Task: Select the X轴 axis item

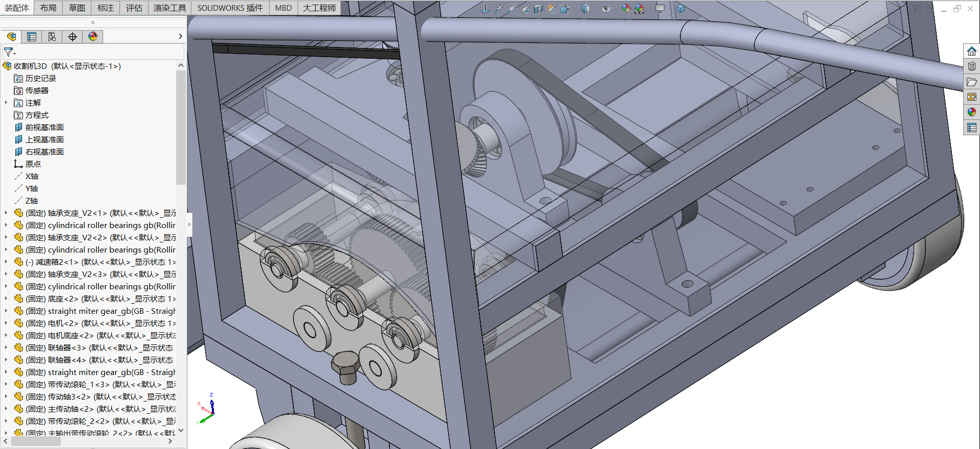Action: 26,176
